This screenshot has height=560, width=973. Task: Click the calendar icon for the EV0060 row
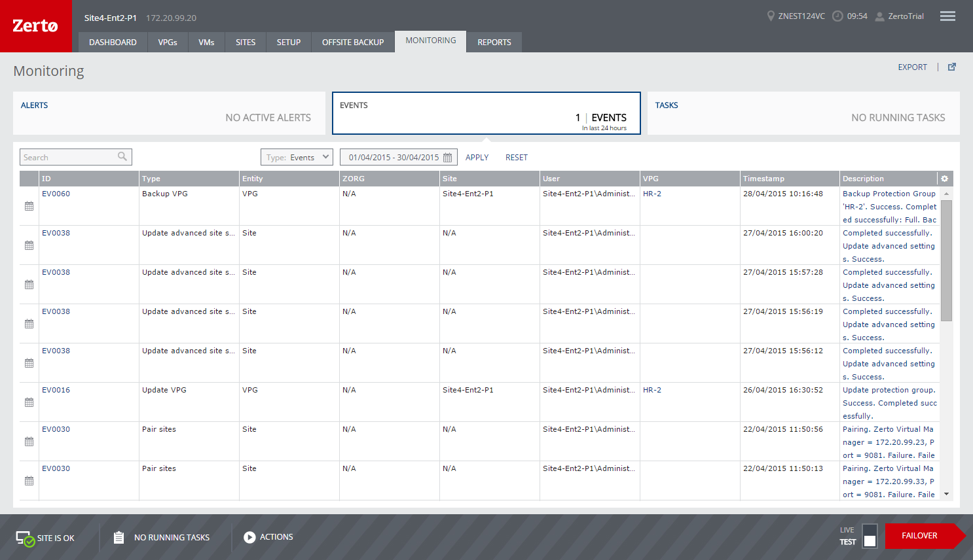29,206
